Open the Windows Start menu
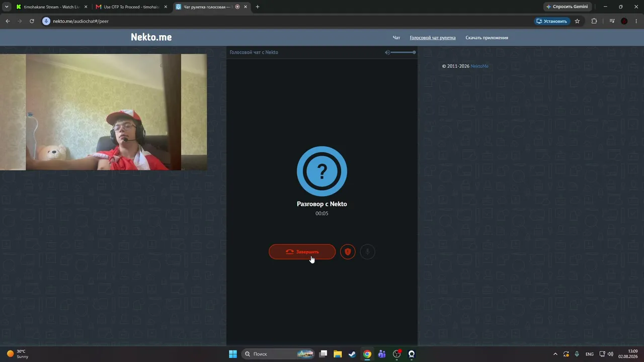The height and width of the screenshot is (362, 644). tap(233, 354)
